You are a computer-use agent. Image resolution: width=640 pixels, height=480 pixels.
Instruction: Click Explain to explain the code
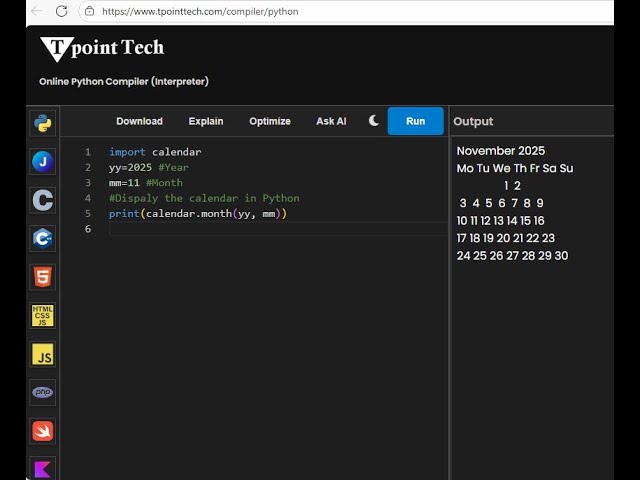tap(206, 121)
